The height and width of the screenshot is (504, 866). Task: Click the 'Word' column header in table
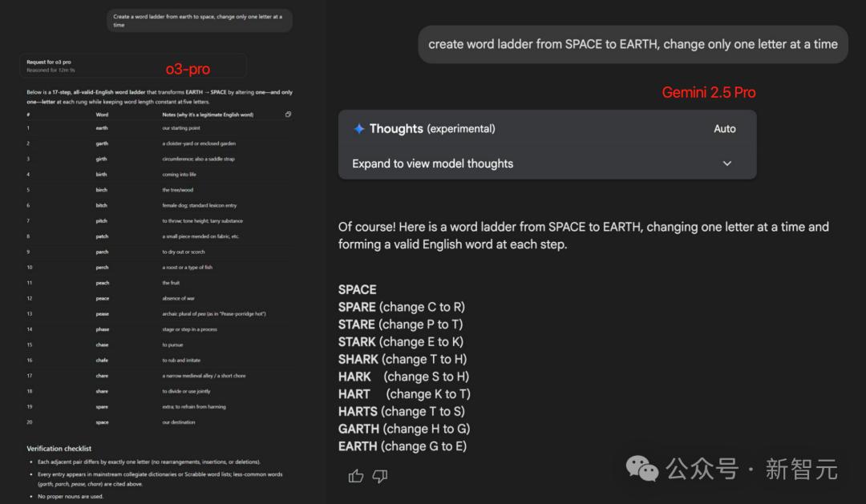102,115
